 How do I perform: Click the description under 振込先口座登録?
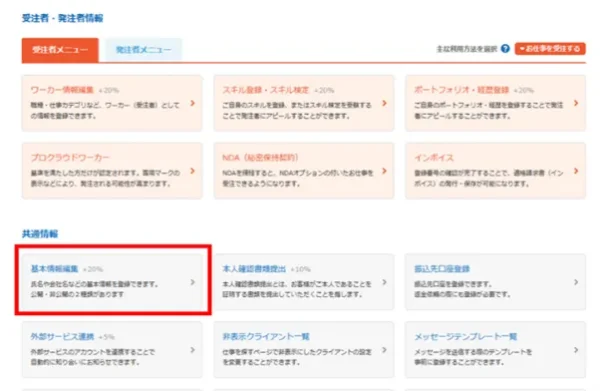[462, 289]
